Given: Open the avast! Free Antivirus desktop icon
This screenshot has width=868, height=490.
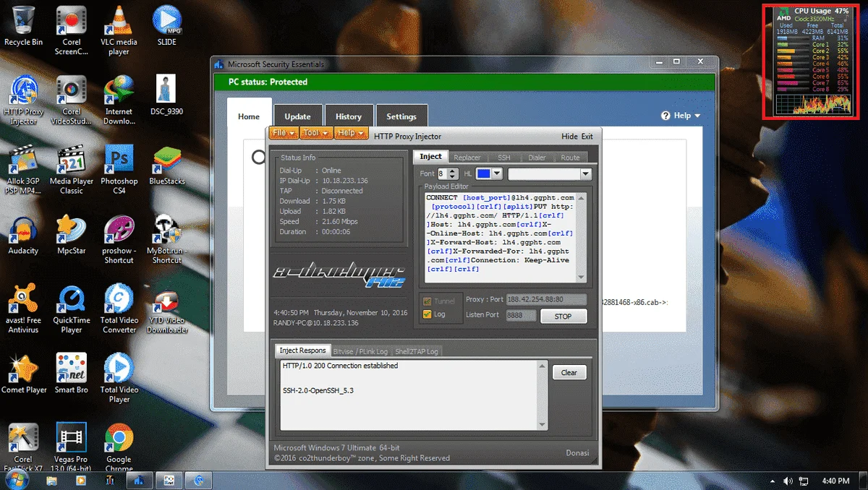Looking at the screenshot, I should pos(23,308).
